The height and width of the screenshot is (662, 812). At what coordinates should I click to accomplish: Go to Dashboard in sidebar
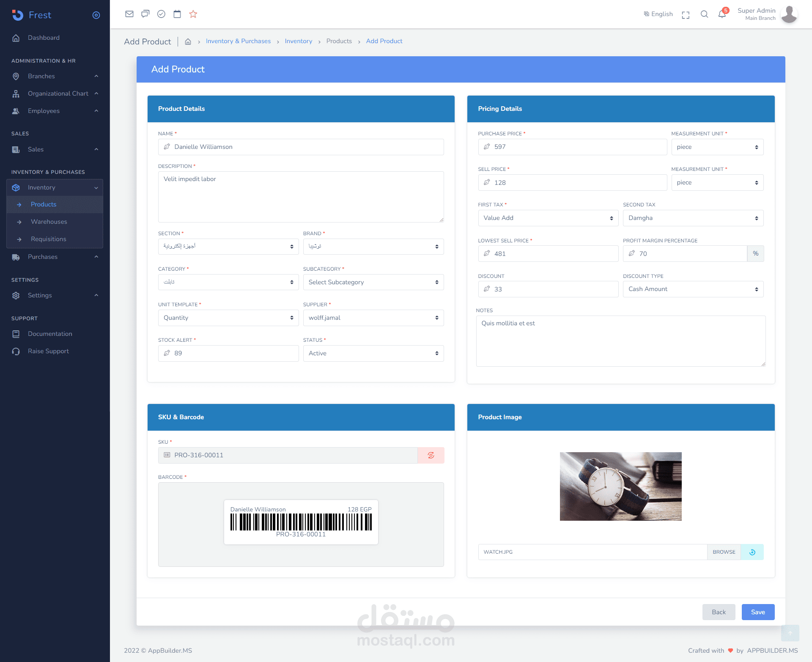pyautogui.click(x=44, y=38)
